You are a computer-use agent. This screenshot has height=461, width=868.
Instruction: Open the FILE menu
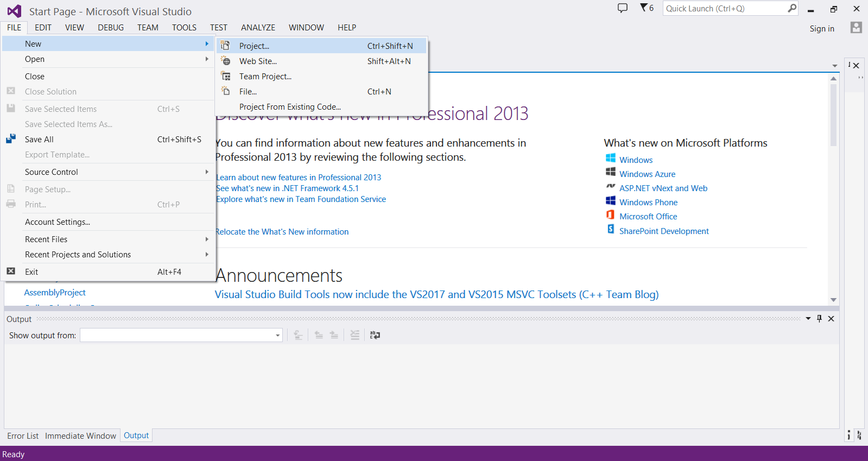[14, 27]
